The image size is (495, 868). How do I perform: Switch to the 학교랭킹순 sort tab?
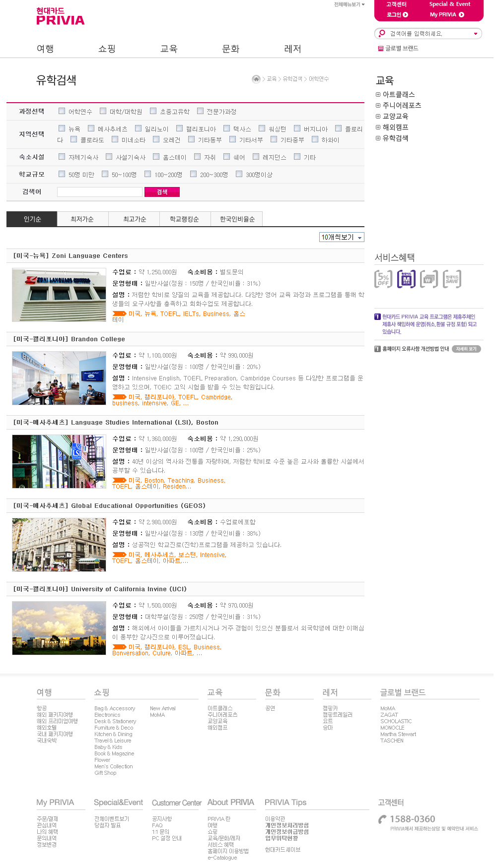(185, 219)
